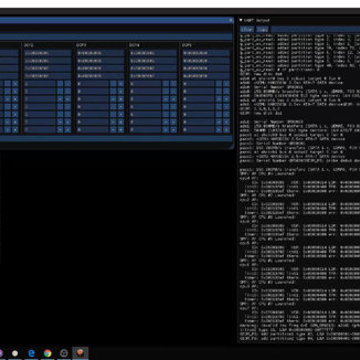Select top hex input field under DCP3
This screenshot has height=360, width=360.
click(100, 53)
